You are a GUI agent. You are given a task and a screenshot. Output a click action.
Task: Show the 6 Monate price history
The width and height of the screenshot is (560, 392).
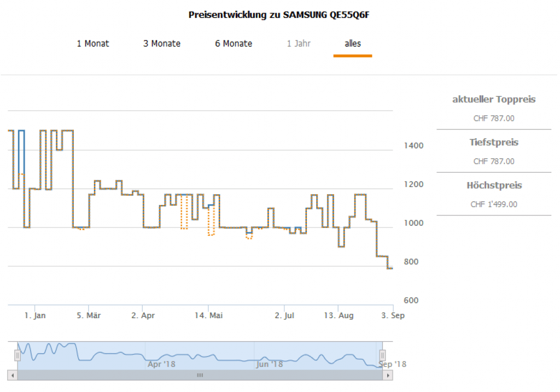point(234,44)
